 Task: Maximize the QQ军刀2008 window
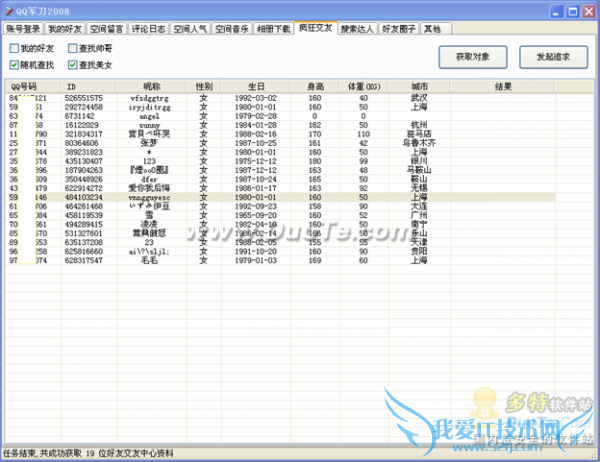coord(572,11)
